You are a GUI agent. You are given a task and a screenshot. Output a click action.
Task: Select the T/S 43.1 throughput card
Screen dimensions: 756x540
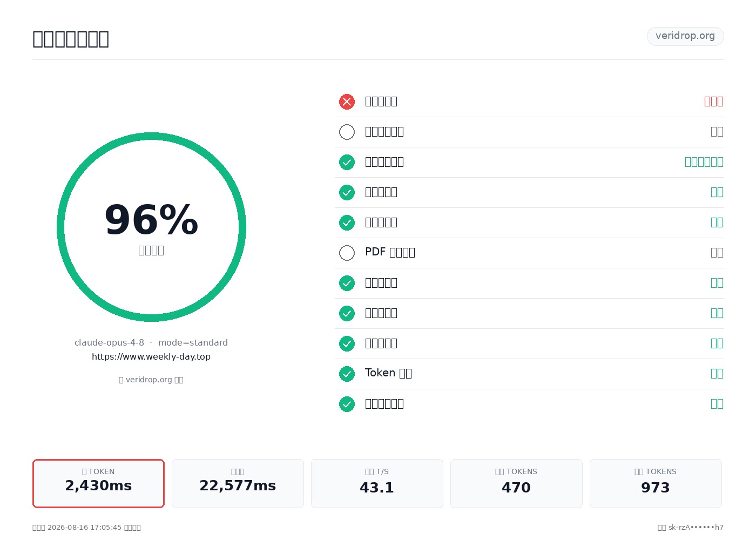377,483
